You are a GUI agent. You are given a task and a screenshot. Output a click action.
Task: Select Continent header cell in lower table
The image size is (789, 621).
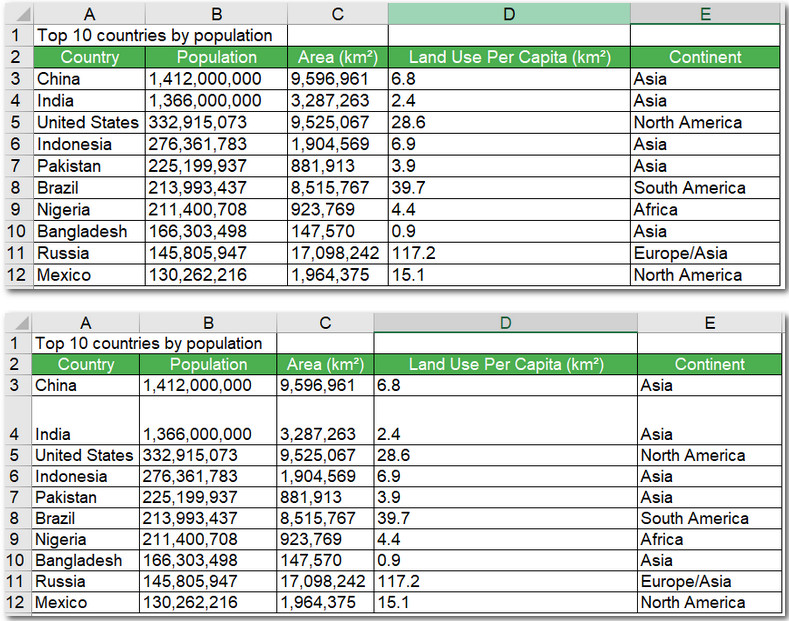pyautogui.click(x=709, y=364)
